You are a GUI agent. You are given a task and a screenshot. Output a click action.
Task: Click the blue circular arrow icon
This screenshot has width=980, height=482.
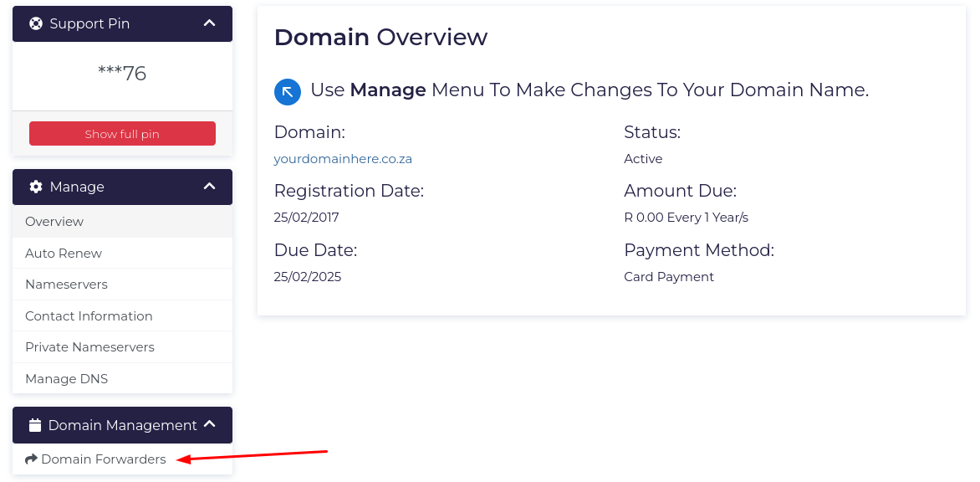tap(288, 91)
